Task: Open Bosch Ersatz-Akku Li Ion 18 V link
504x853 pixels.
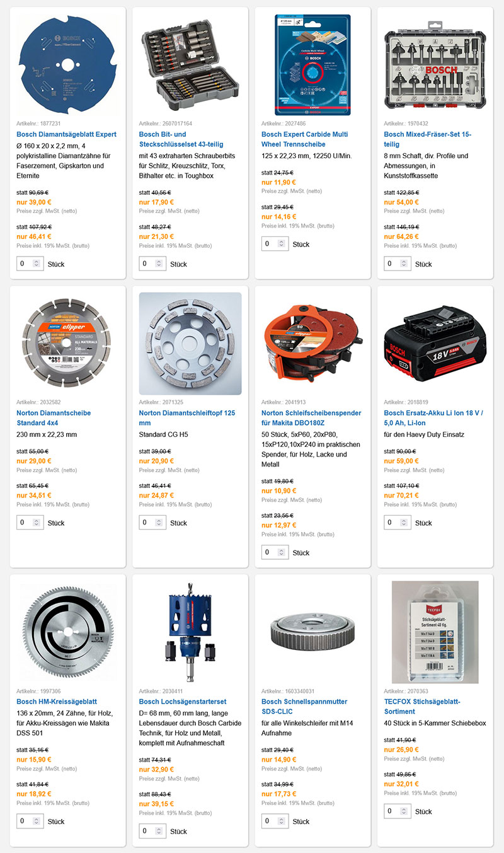Action: coord(434,418)
